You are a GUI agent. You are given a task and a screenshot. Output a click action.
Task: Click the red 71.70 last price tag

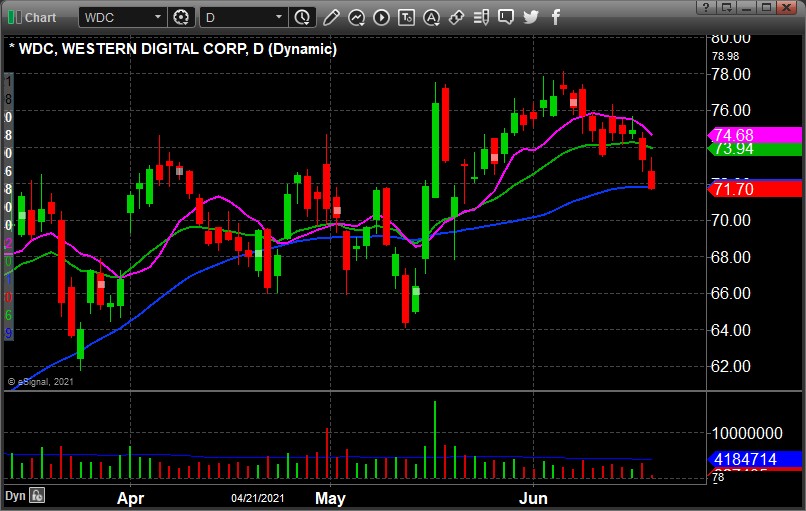755,189
